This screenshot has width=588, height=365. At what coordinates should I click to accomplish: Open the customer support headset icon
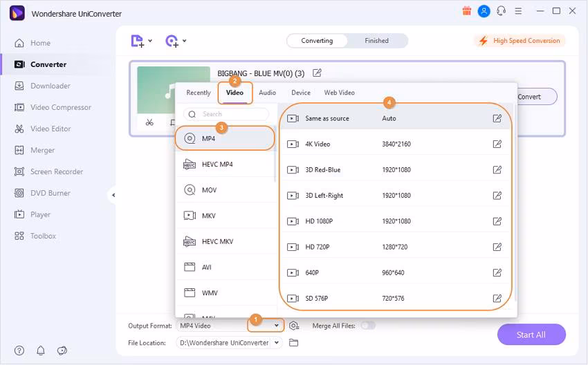coord(501,11)
